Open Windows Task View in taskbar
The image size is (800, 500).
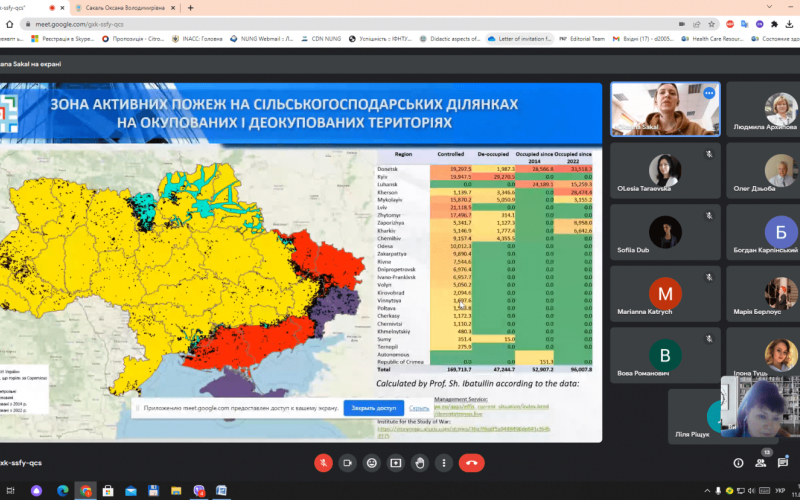click(10, 491)
